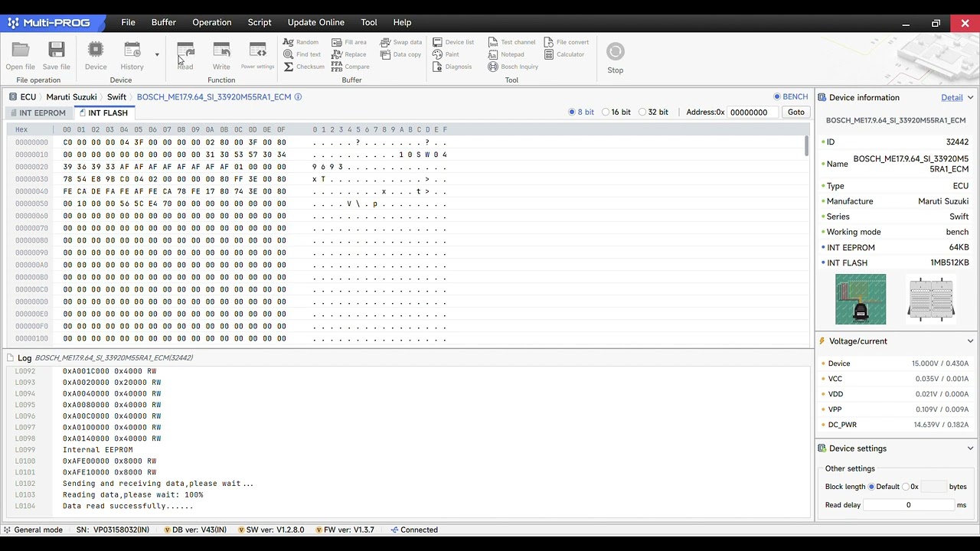Open the Update Online menu
The height and width of the screenshot is (551, 980).
(x=316, y=22)
